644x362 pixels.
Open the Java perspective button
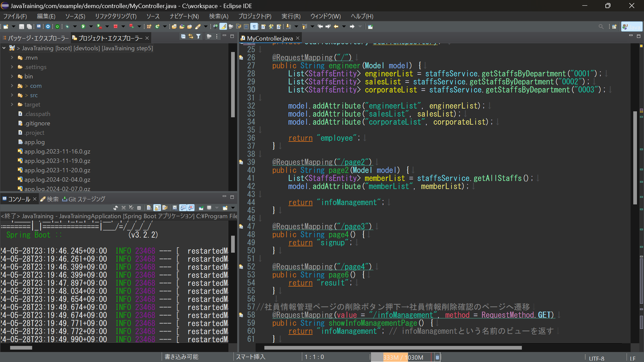(x=631, y=27)
